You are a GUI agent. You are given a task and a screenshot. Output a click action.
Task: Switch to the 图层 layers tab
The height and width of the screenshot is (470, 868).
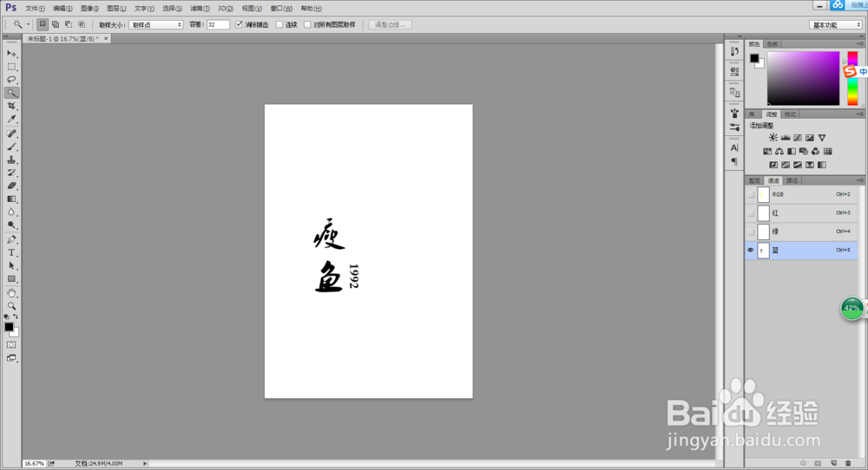754,180
